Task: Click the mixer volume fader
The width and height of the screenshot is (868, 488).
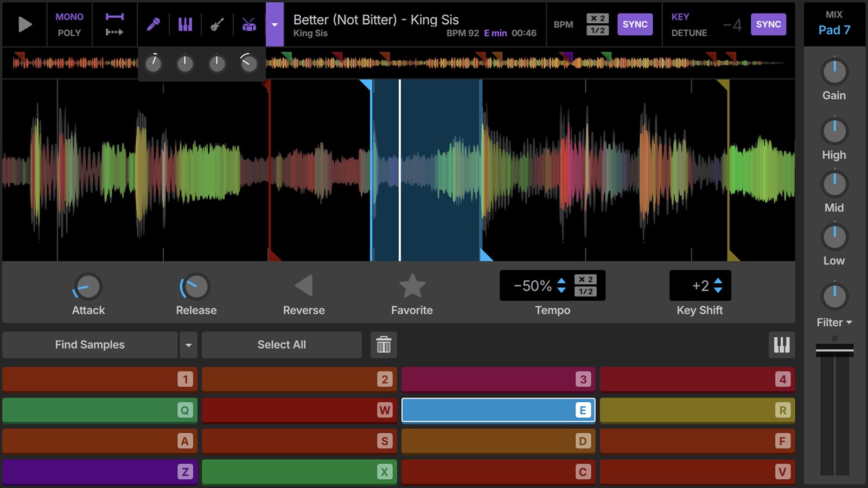Action: point(834,350)
